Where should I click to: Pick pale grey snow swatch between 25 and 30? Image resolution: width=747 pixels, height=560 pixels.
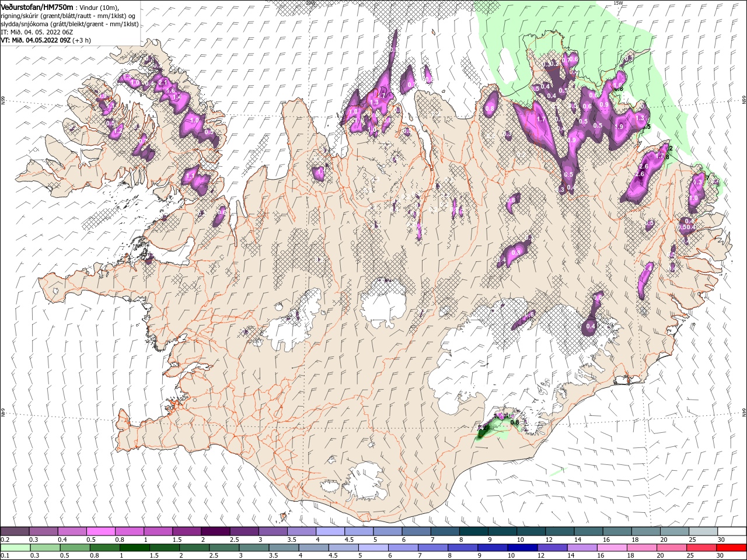click(x=704, y=531)
